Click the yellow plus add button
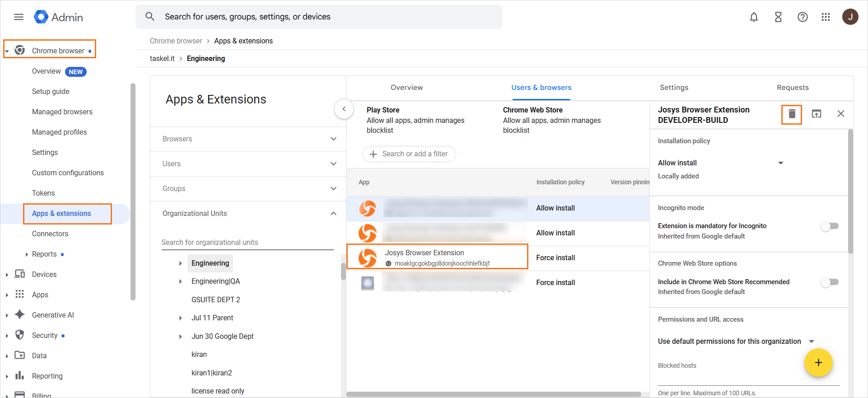Viewport: 868px width, 398px height. [818, 362]
